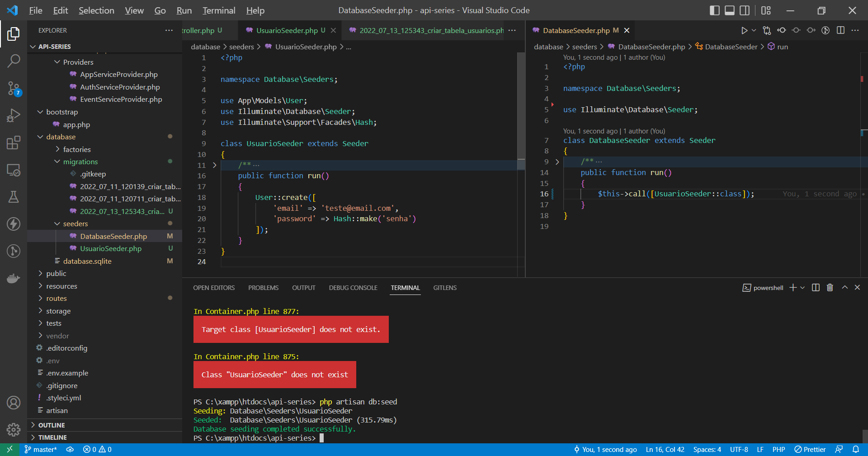Open Source Control view with 7 changes
Viewport: 868px width, 456px height.
(14, 88)
